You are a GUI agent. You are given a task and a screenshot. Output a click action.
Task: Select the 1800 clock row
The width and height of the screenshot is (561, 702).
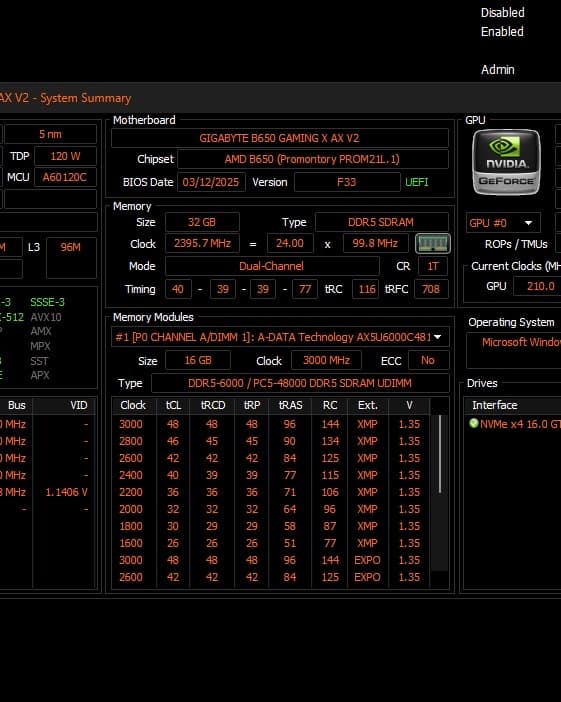click(270, 526)
